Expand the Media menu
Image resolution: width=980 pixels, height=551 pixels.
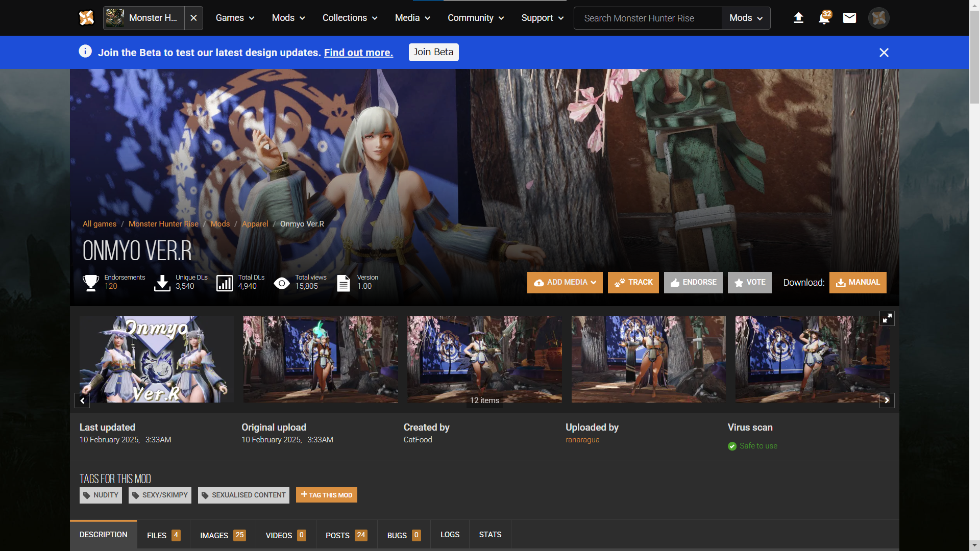pos(412,18)
